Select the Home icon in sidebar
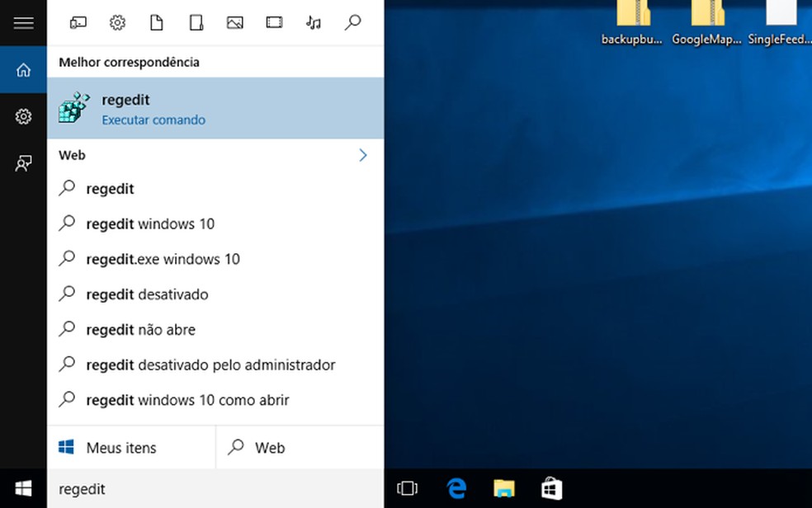Screen dimensions: 812x508 click(23, 70)
